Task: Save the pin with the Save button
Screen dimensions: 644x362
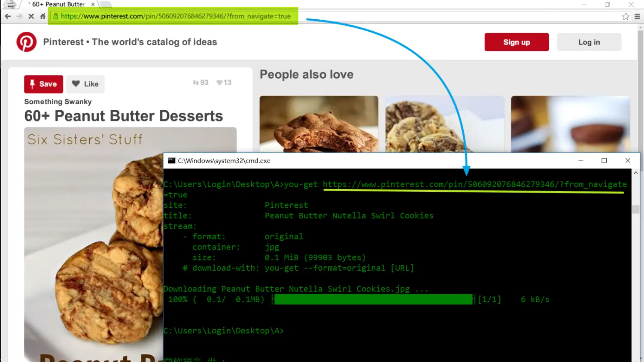Action: click(x=43, y=84)
